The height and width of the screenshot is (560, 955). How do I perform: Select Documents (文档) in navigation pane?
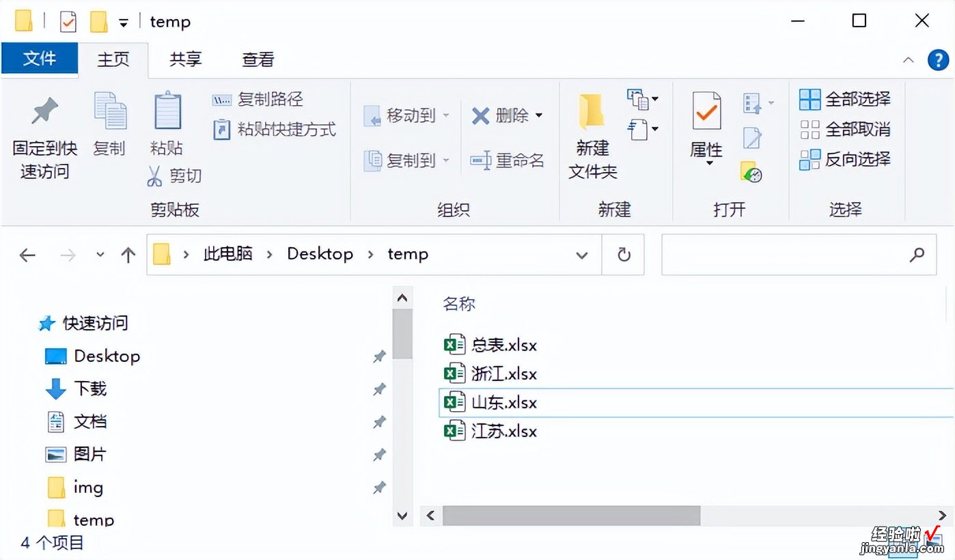77,421
